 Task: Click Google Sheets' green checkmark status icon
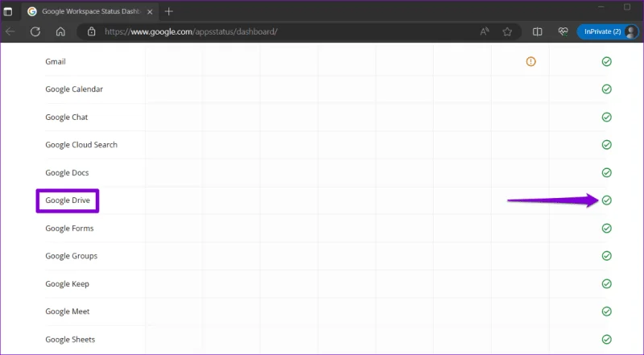[x=607, y=340]
